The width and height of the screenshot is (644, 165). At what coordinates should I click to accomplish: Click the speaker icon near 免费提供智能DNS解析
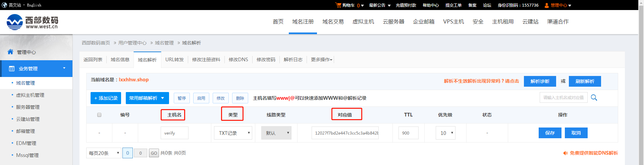pos(565,153)
